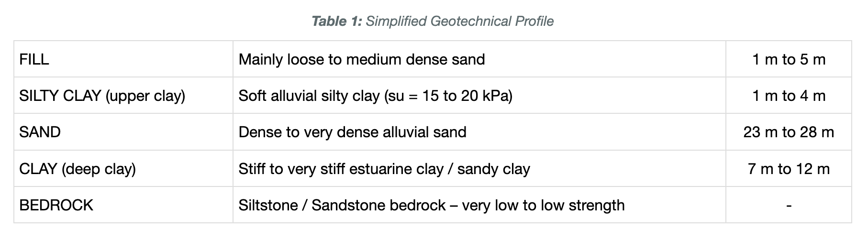Image resolution: width=868 pixels, height=241 pixels.
Task: Select the SAND layer name cell
Action: pyautogui.click(x=123, y=132)
